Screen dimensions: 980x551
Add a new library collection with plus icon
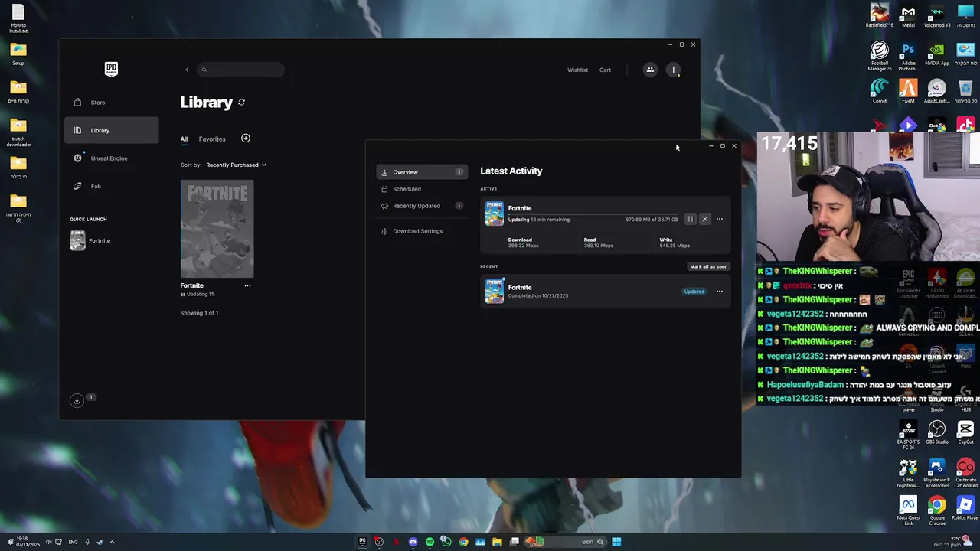[246, 139]
